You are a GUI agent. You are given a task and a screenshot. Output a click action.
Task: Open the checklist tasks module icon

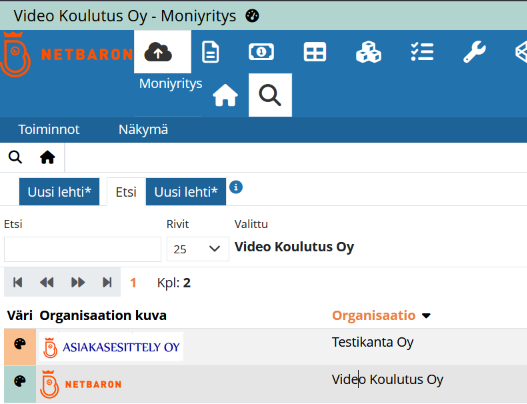[422, 52]
